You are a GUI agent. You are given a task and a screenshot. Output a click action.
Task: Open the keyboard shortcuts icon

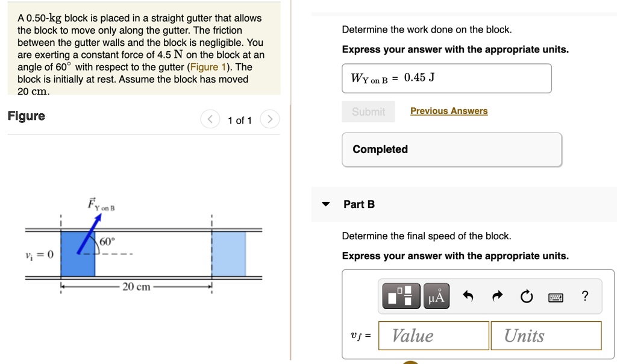point(556,297)
